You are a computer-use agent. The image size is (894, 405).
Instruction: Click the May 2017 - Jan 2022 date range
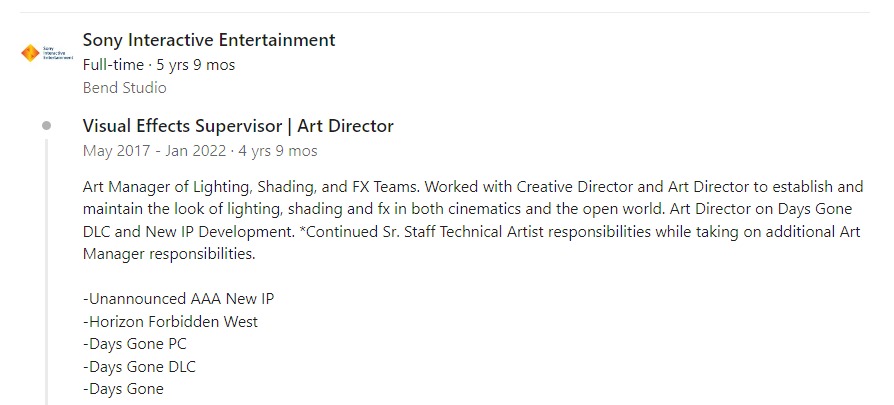(x=153, y=151)
